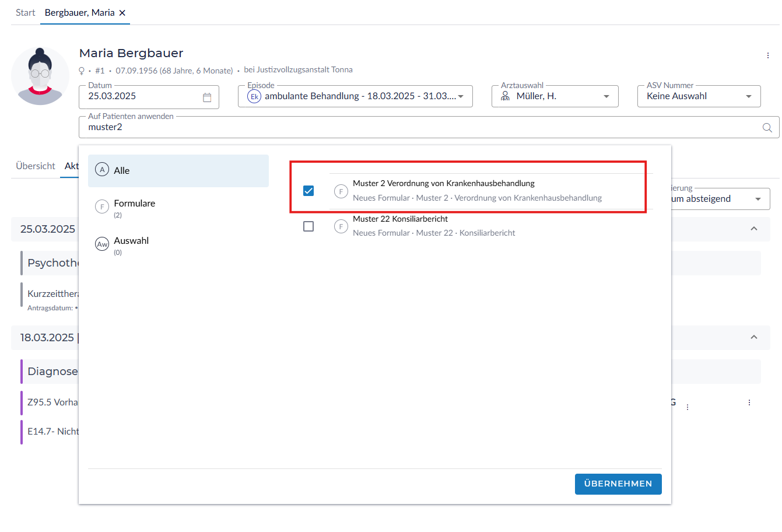Close the Bergbauer, Maria tab
Image resolution: width=782 pixels, height=532 pixels.
point(122,13)
